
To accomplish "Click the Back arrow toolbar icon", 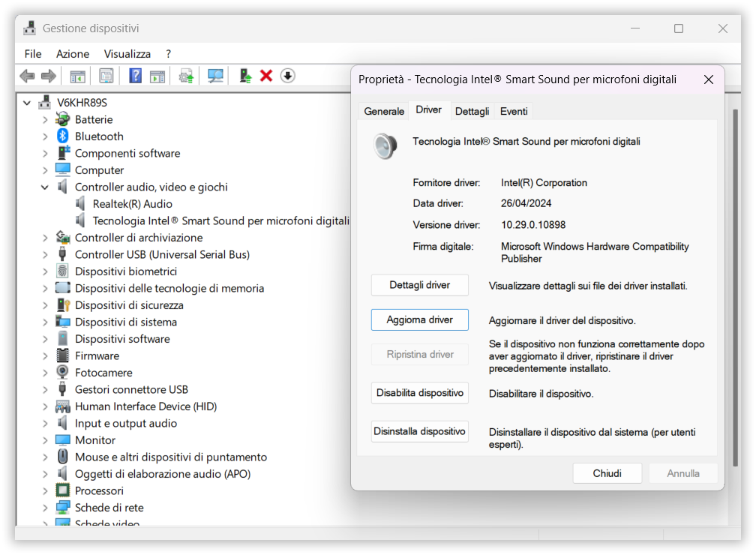I will (27, 76).
